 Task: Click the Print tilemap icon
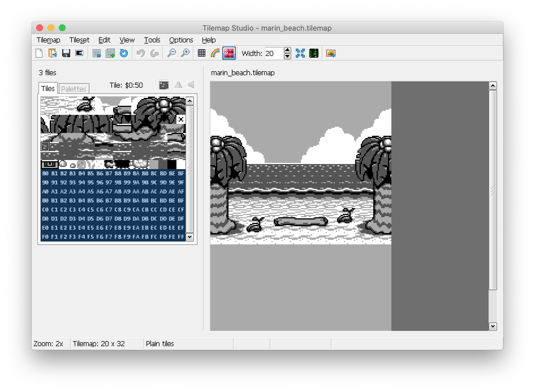pos(80,53)
